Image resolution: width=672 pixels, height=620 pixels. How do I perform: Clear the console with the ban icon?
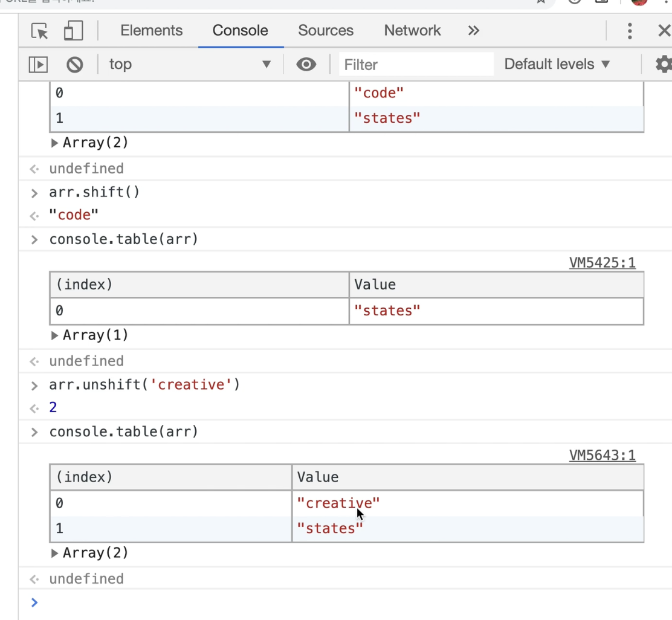tap(74, 65)
